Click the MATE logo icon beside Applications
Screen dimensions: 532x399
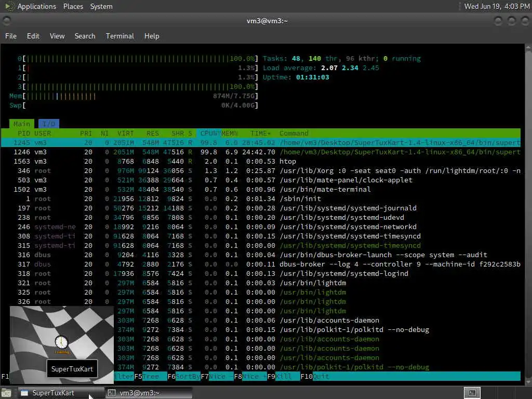point(9,6)
